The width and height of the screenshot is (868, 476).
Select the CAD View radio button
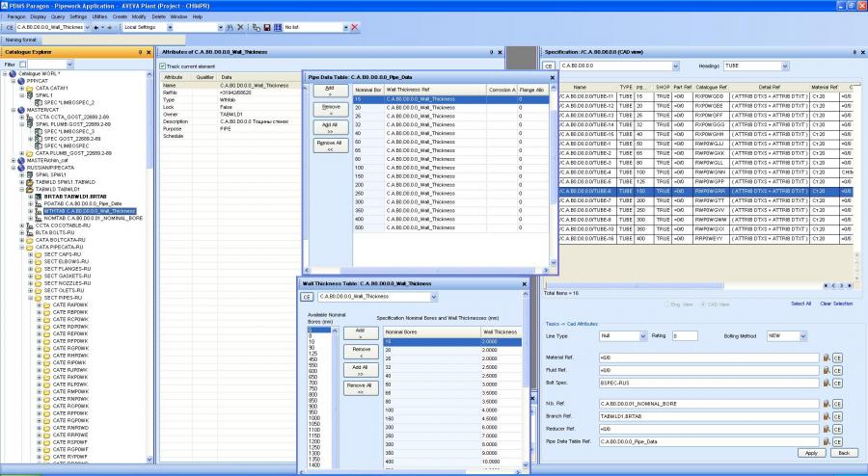(x=703, y=304)
